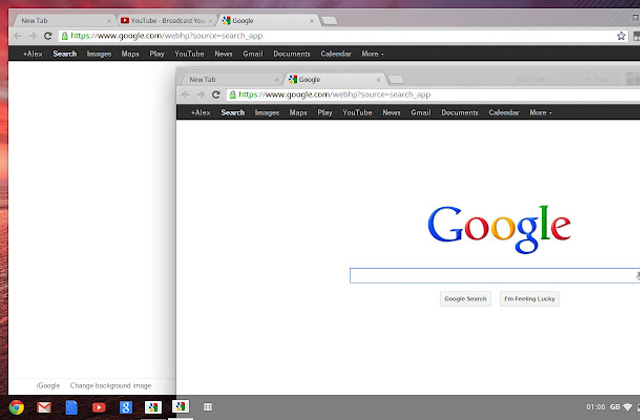Click the Wi-Fi status icon
The height and width of the screenshot is (420, 640).
point(628,407)
